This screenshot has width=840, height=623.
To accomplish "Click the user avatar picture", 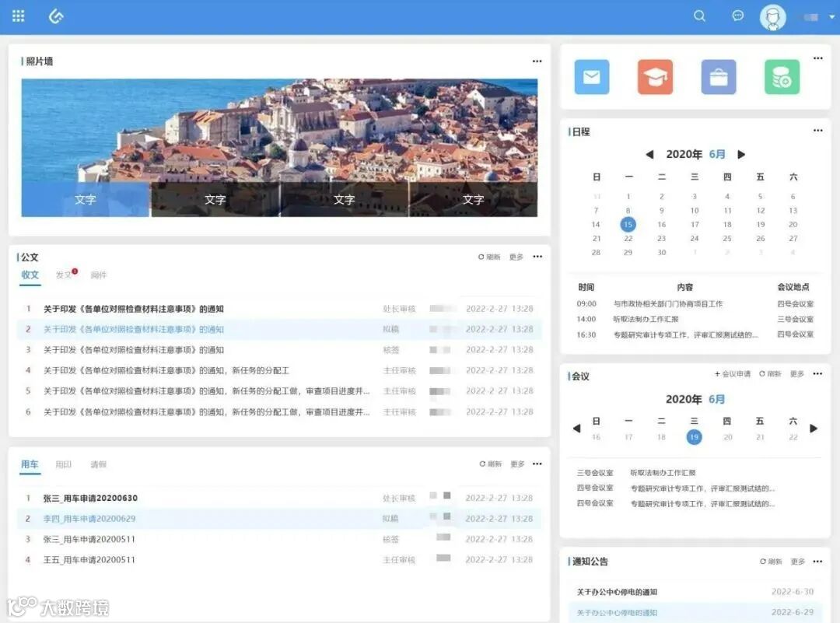I will [772, 17].
